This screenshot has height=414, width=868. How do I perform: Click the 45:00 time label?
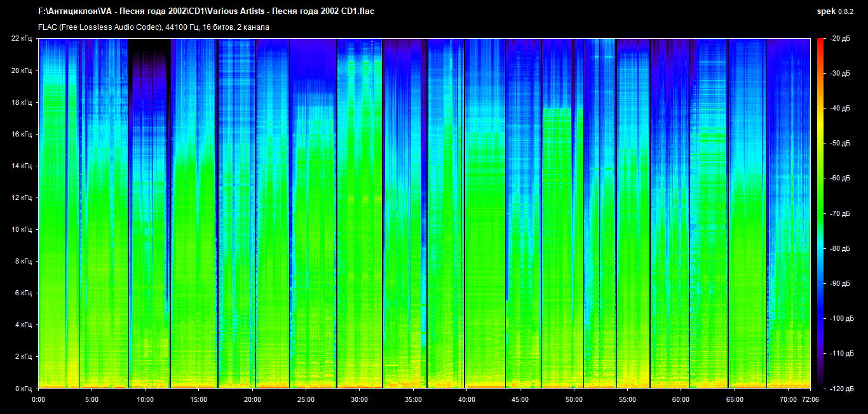tap(520, 400)
